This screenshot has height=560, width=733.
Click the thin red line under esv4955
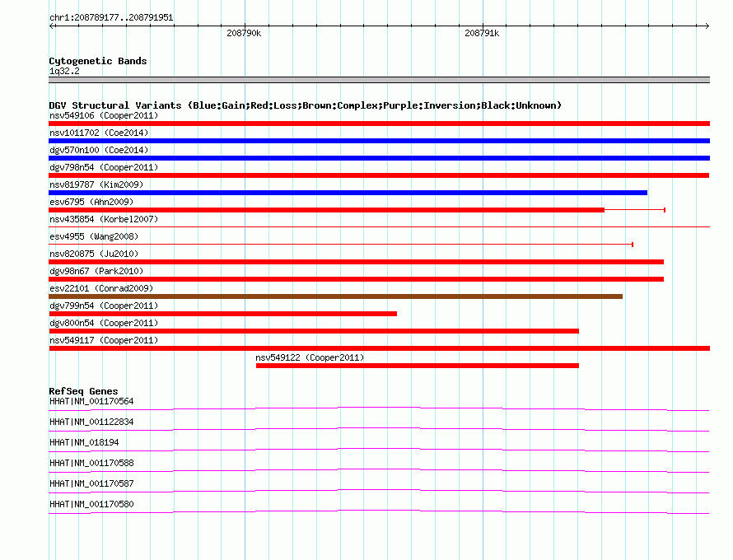click(341, 244)
